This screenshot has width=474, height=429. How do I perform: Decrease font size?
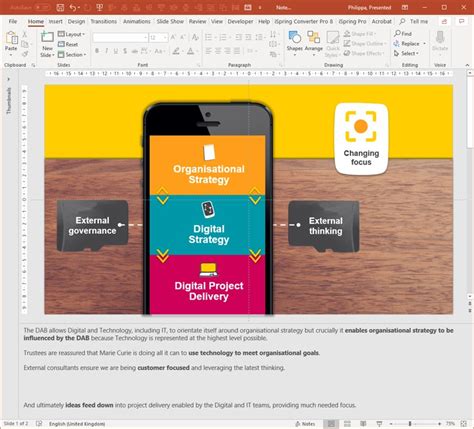point(183,37)
